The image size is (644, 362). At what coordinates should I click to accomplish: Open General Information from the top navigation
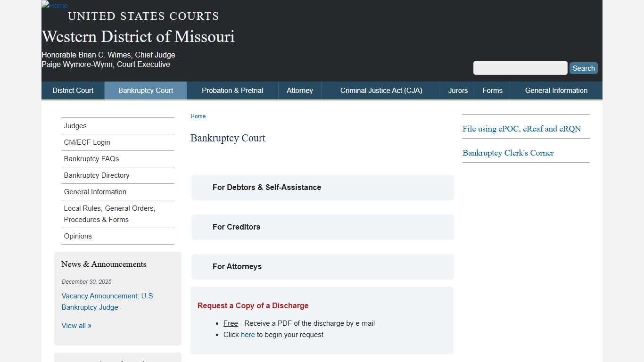coord(556,90)
